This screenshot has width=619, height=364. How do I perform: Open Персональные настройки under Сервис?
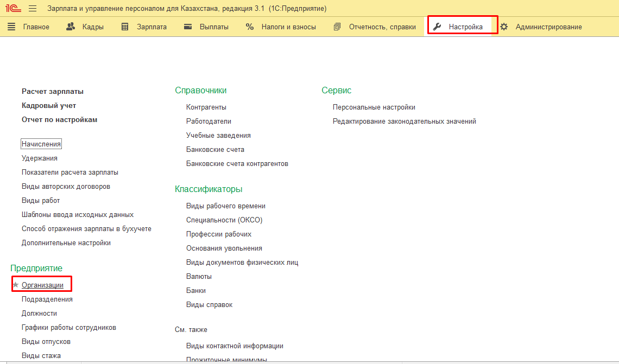(374, 107)
